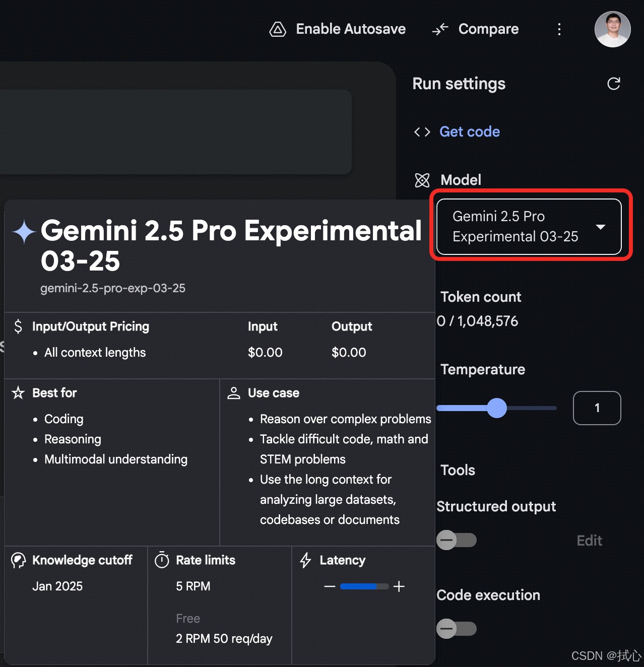The width and height of the screenshot is (644, 667).
Task: Click the latency level bar
Action: (x=364, y=586)
